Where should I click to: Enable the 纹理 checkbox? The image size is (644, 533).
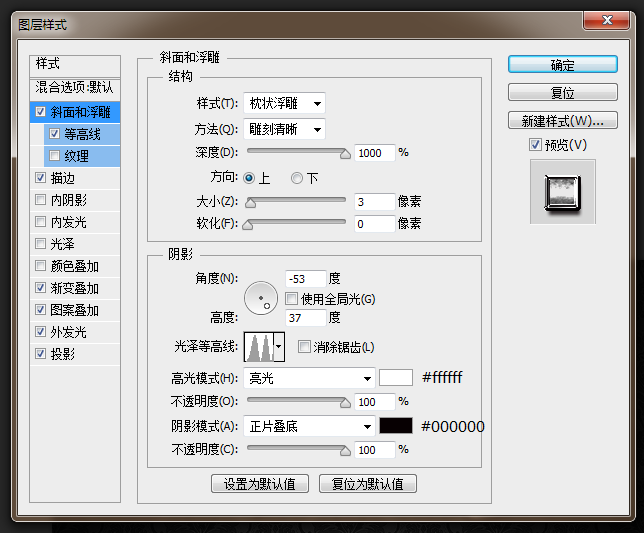click(x=54, y=156)
